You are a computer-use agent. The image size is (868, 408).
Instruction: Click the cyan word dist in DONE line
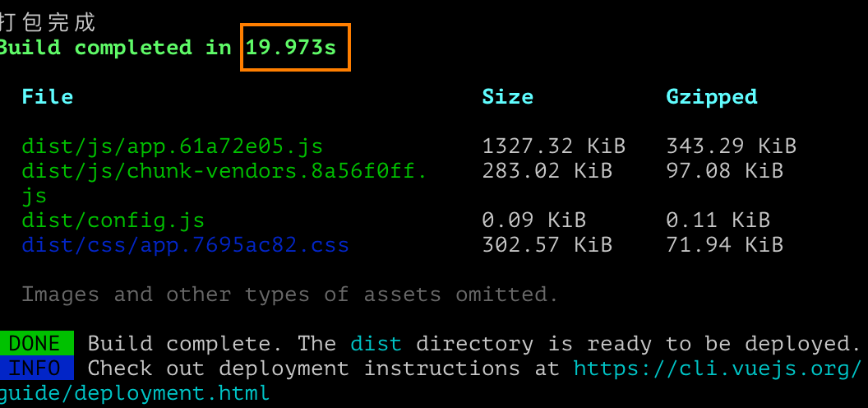376,344
